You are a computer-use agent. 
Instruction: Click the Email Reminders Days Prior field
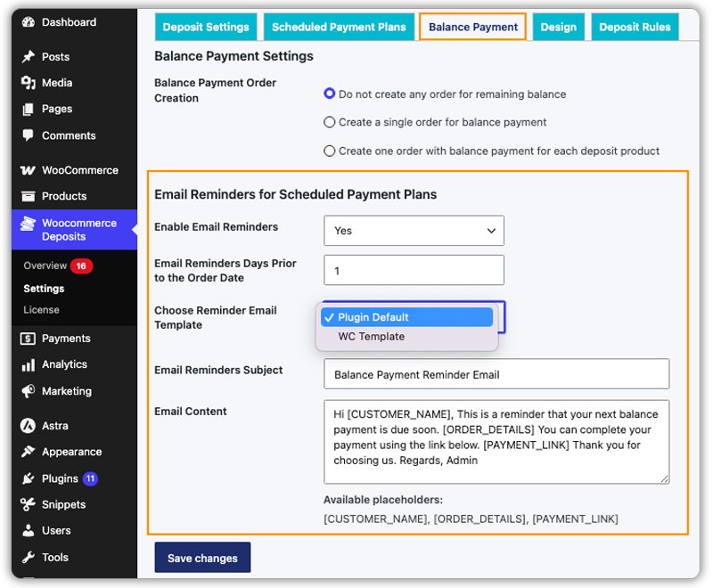point(414,270)
